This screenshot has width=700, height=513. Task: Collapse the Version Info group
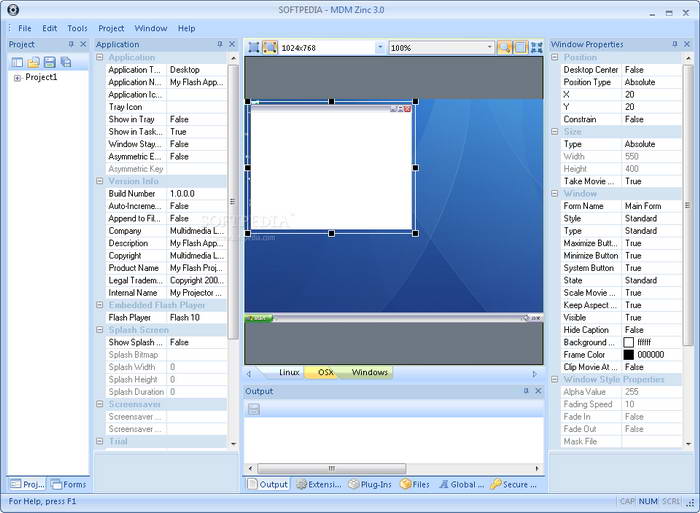point(100,181)
